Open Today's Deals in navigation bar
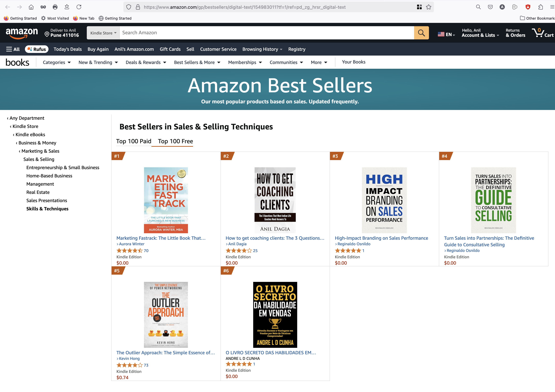 point(68,49)
